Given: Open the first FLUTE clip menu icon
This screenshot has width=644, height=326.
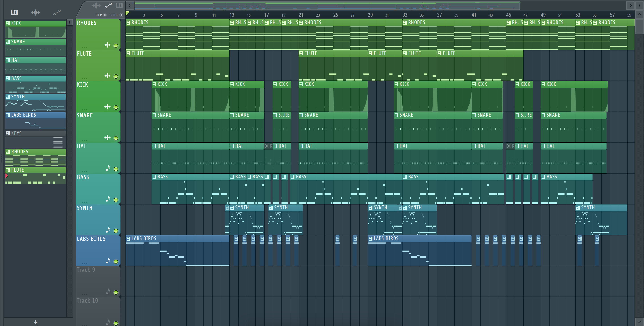Looking at the screenshot, I should click(x=129, y=53).
